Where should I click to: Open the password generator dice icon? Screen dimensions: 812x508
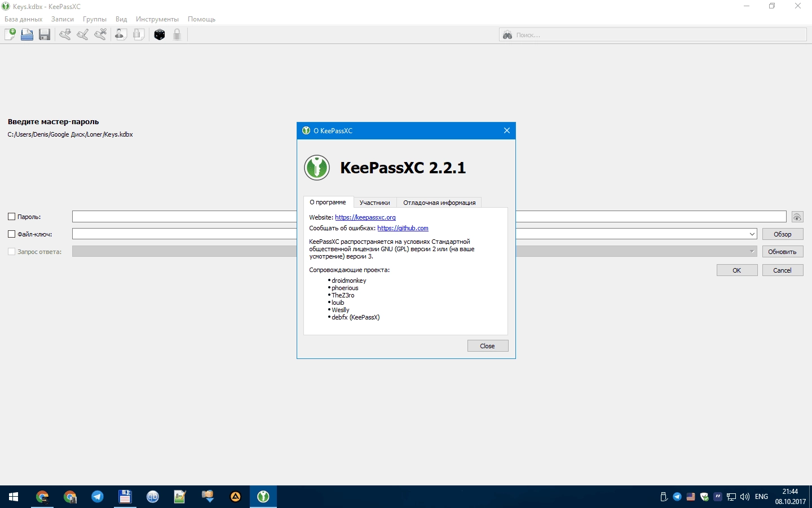[x=160, y=35]
